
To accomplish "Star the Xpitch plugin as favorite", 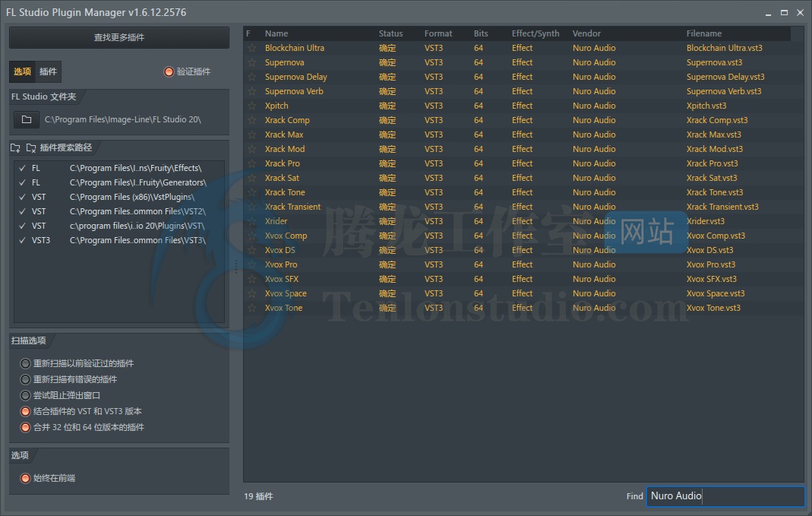I will pos(251,106).
